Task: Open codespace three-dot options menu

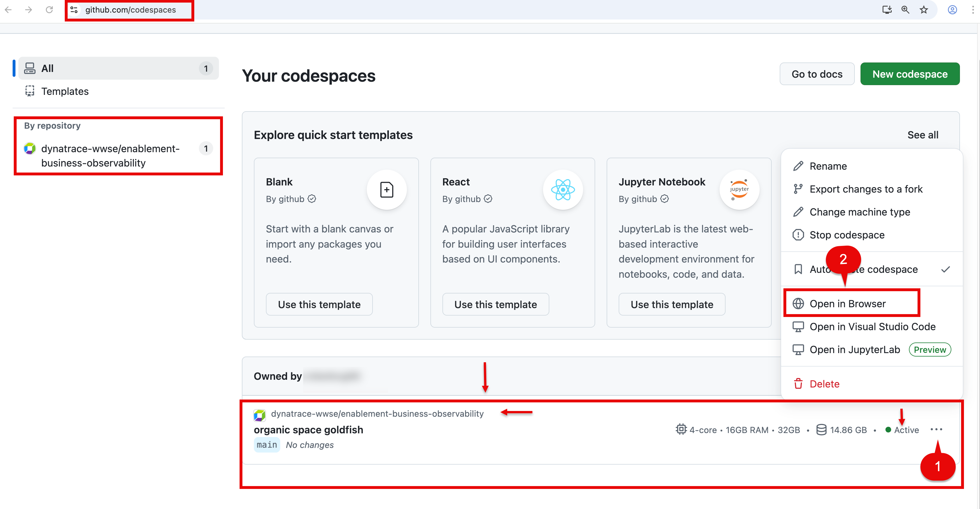Action: pos(936,430)
